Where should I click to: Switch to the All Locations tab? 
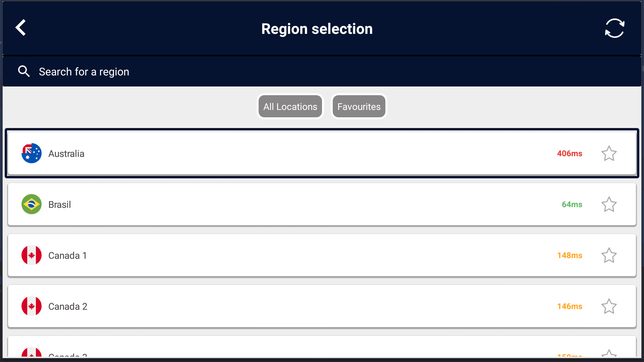click(x=290, y=107)
